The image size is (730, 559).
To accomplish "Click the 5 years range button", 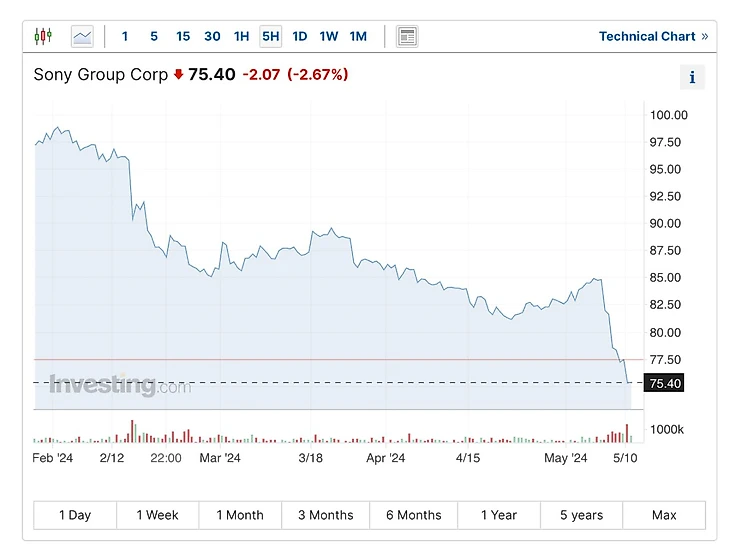I will point(581,515).
